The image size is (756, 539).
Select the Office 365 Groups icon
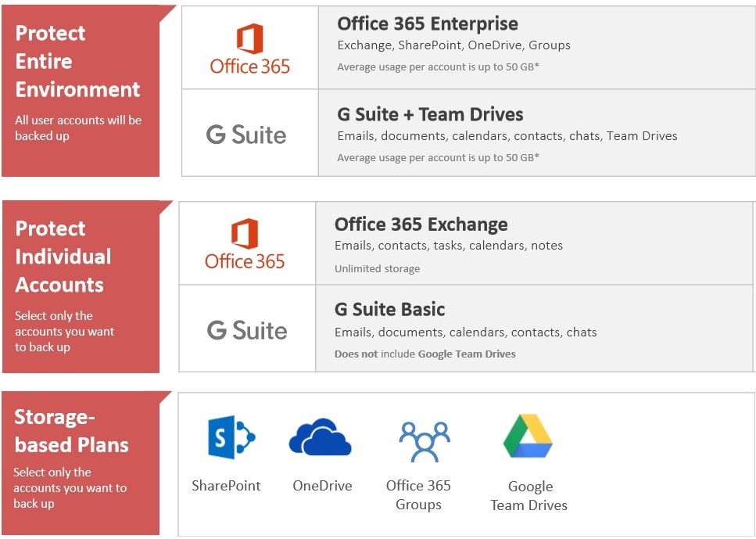coord(425,441)
